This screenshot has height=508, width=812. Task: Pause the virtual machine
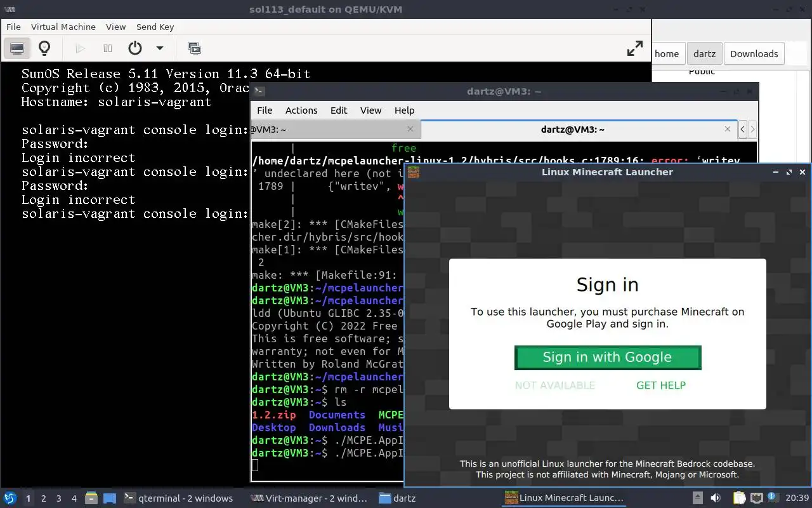coord(108,48)
